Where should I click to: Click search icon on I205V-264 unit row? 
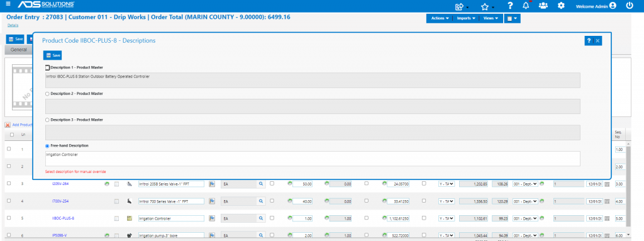260,184
